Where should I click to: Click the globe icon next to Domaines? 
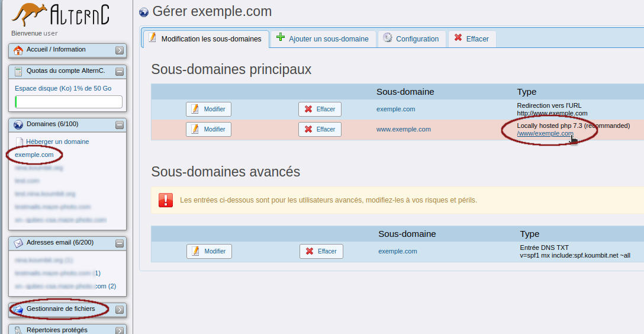coord(18,125)
